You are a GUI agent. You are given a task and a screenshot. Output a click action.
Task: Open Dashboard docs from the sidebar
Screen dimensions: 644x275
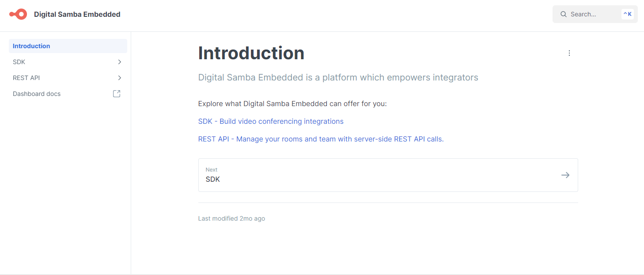tap(37, 94)
